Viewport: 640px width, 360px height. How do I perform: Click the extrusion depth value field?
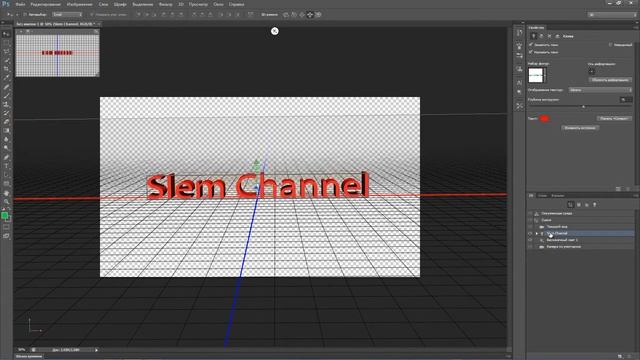[x=626, y=100]
